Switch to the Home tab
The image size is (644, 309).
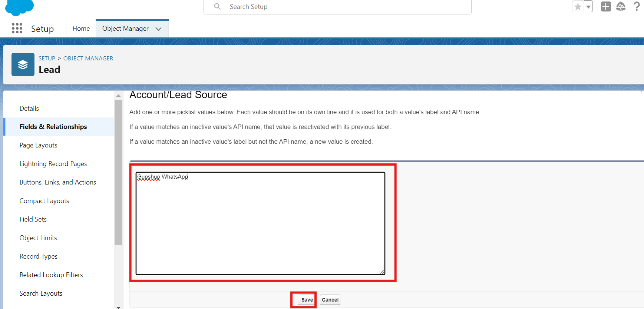(x=81, y=29)
